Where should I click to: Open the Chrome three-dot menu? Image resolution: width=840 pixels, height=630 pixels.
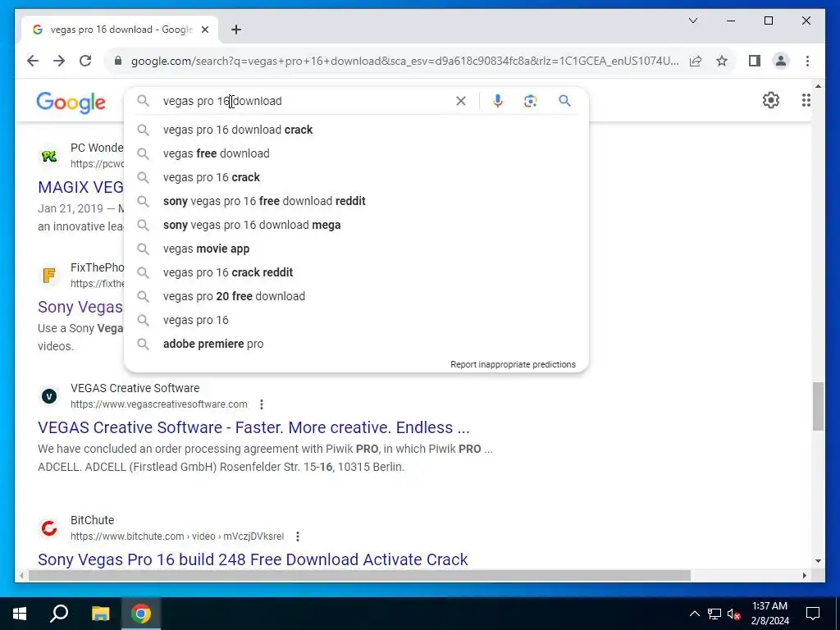807,61
